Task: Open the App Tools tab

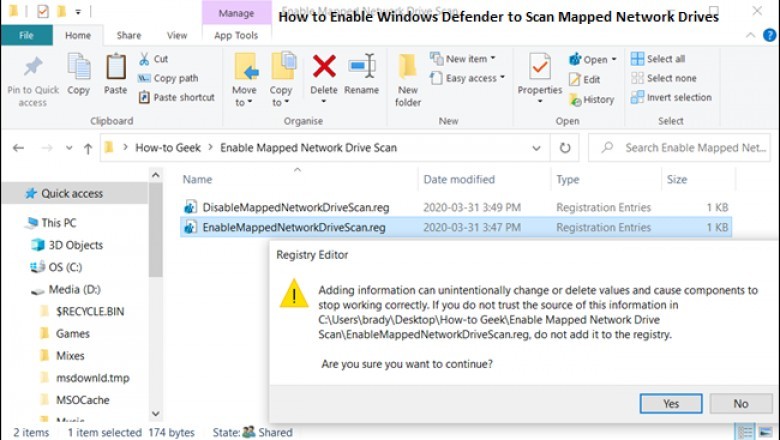Action: pos(236,35)
